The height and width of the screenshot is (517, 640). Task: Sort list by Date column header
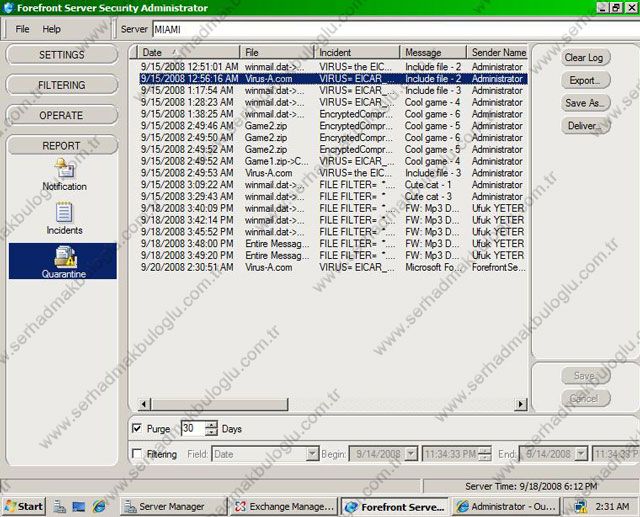pos(188,52)
